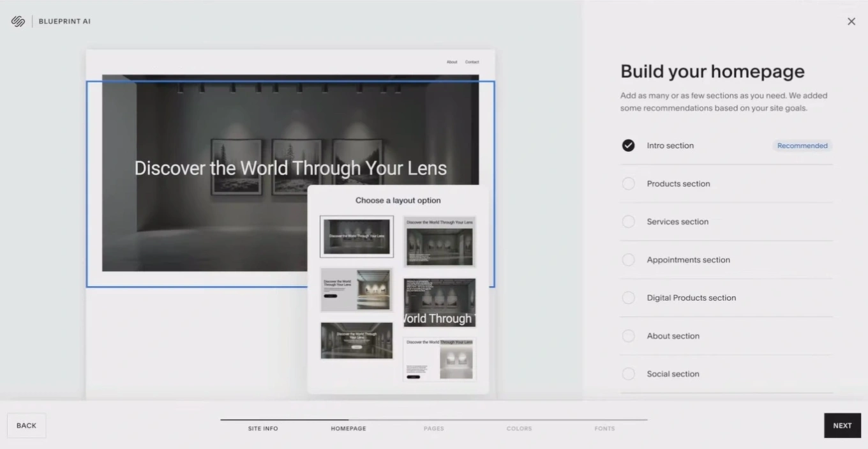Uncheck the Intro section
Image resolution: width=868 pixels, height=449 pixels.
628,144
